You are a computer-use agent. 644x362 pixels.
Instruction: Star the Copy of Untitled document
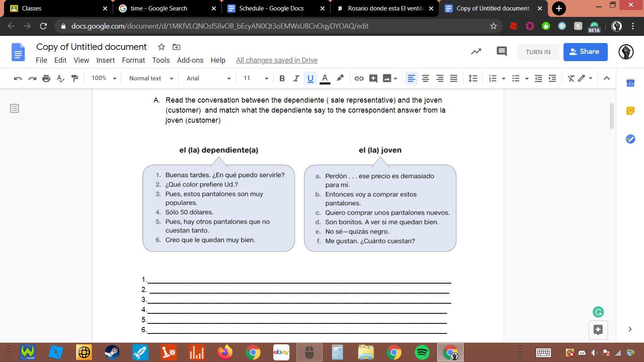(x=161, y=47)
